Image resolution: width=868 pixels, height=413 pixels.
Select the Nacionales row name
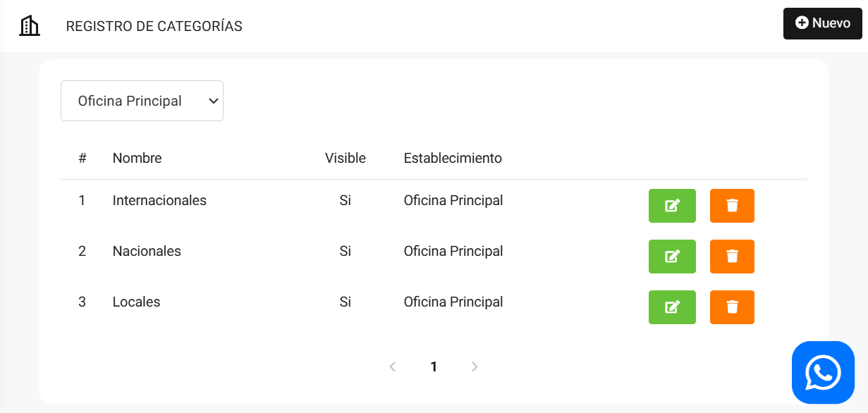[x=147, y=251]
